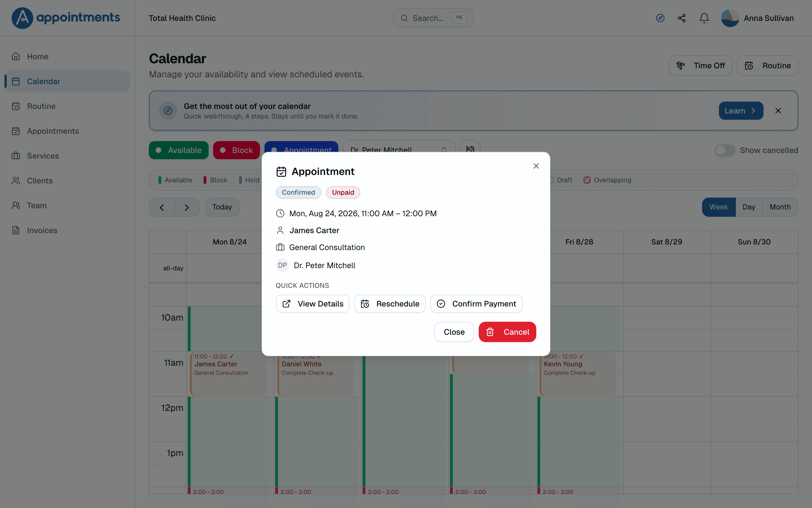Switch to Week view
This screenshot has height=508, width=812.
[718, 207]
